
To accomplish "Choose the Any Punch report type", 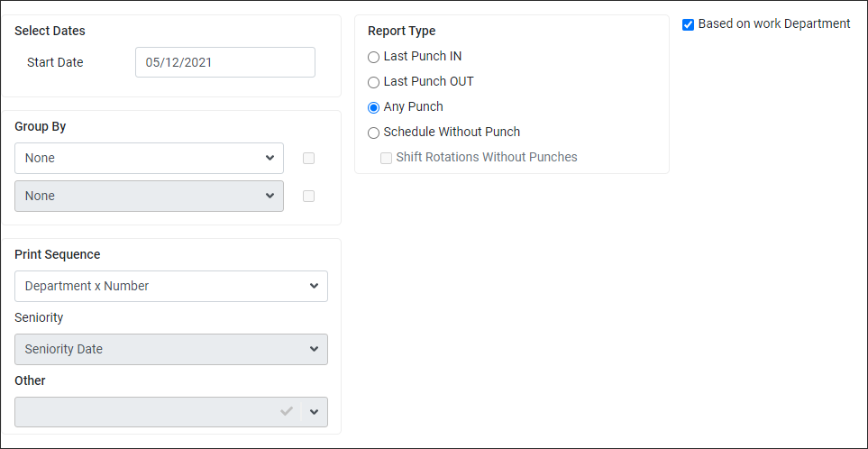I will (374, 107).
